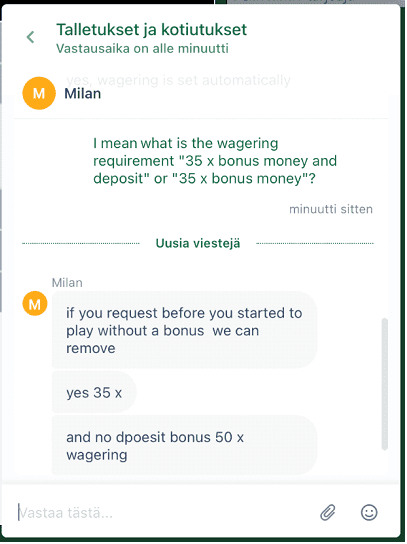
Task: Select the 'yes 35 x' message bubble
Action: coord(94,392)
